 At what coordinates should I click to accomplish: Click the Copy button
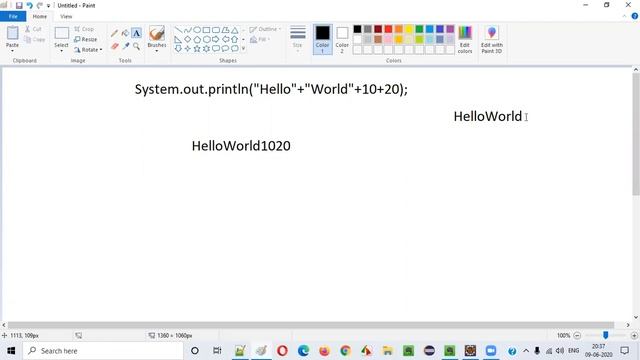35,40
